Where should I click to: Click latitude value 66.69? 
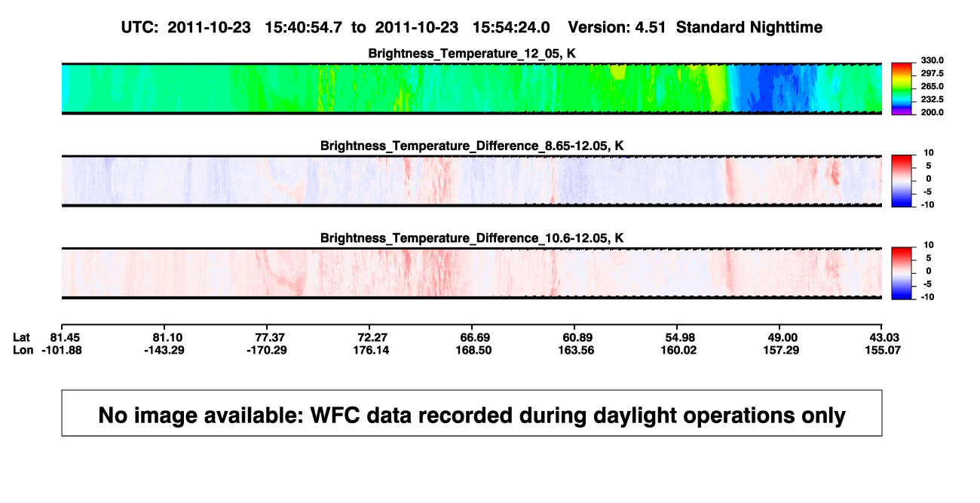tap(473, 336)
